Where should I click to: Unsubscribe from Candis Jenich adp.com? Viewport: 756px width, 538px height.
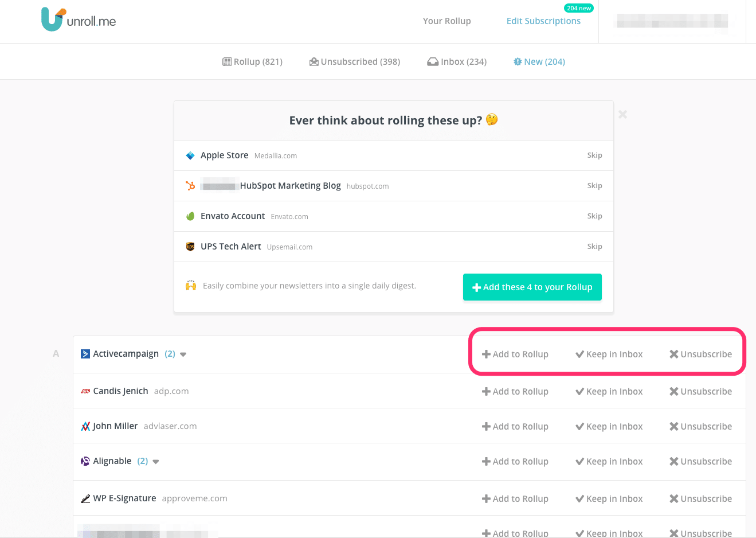click(x=700, y=392)
